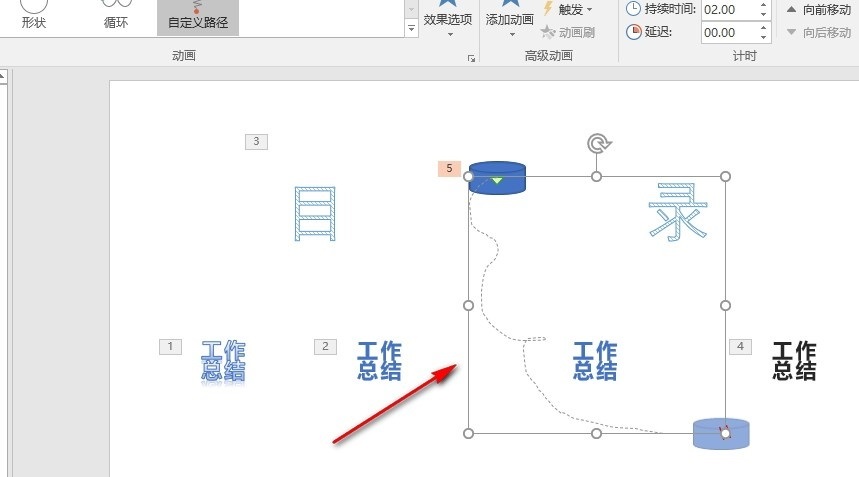Select animation order tag 3

point(256,142)
